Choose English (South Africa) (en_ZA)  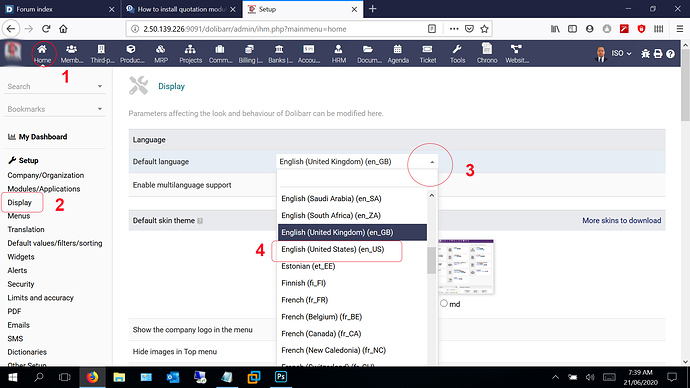[x=331, y=216]
